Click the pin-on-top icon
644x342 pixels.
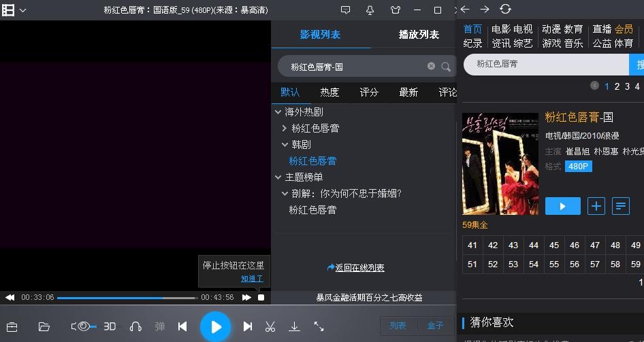(370, 10)
